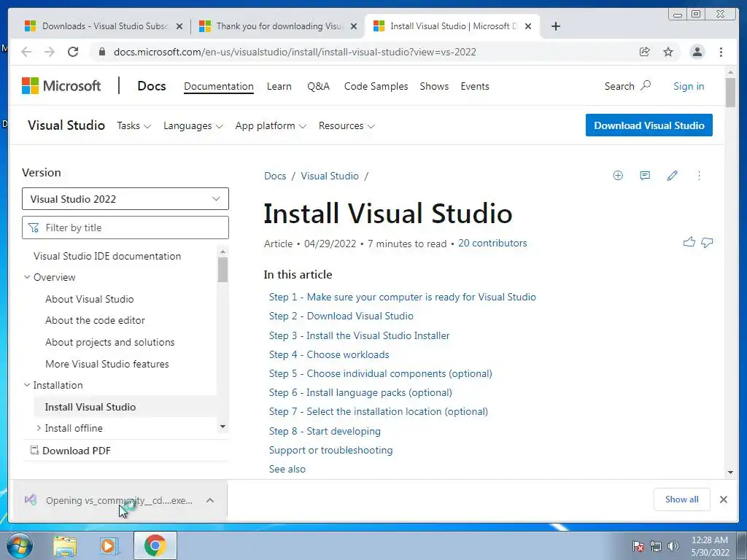
Task: Rate article with thumbs up icon
Action: [689, 242]
